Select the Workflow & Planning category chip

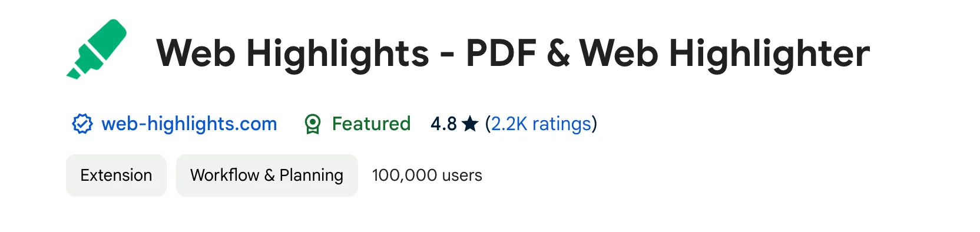click(x=267, y=175)
